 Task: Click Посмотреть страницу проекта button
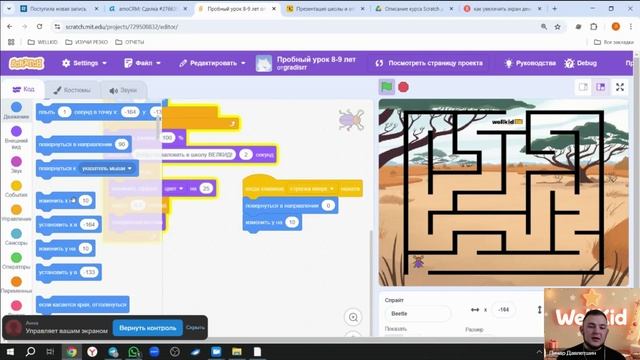(x=429, y=63)
